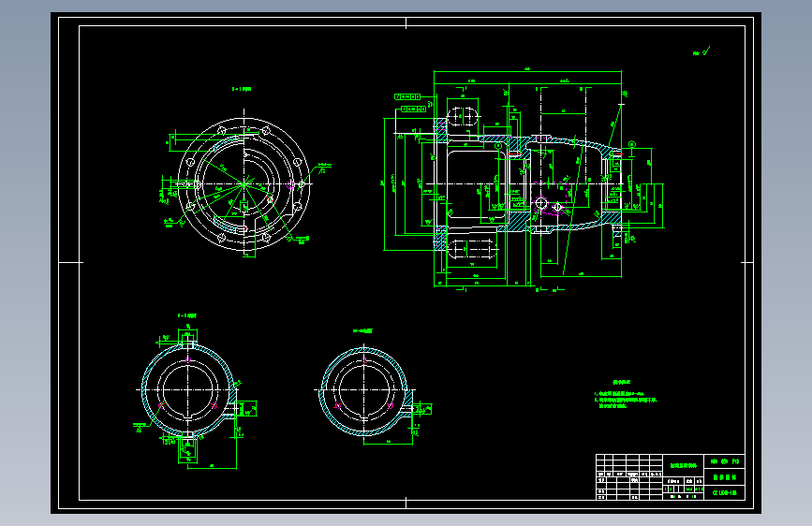This screenshot has width=812, height=526.
Task: Click the section view with two rectangular bosses
Action: click(189, 390)
